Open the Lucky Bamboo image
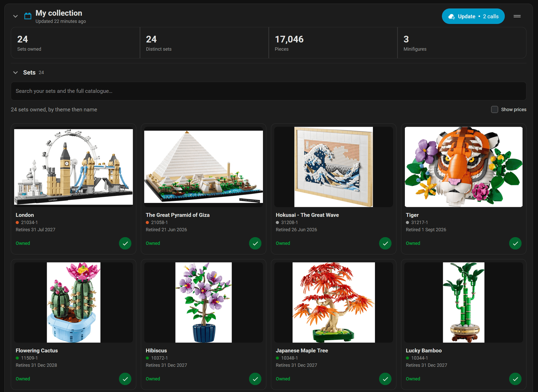The height and width of the screenshot is (392, 538). click(464, 302)
